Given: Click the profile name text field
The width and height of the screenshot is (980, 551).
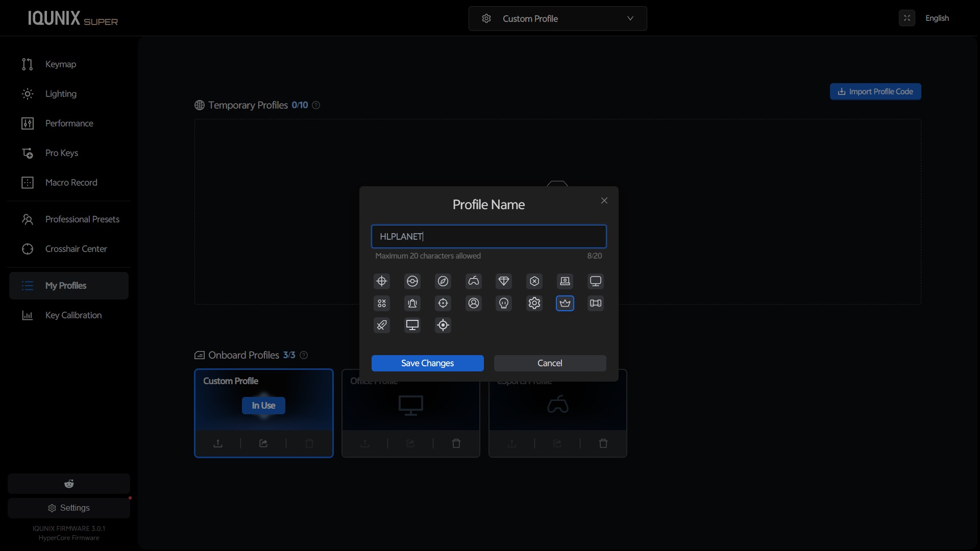Looking at the screenshot, I should 489,236.
